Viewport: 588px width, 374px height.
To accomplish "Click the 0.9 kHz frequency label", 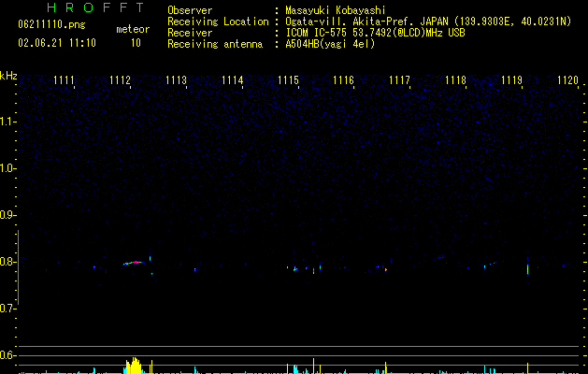I will pyautogui.click(x=7, y=215).
